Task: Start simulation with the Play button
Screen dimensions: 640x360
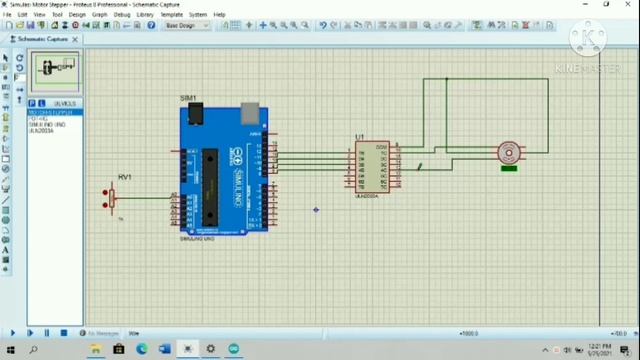Action: [12, 333]
